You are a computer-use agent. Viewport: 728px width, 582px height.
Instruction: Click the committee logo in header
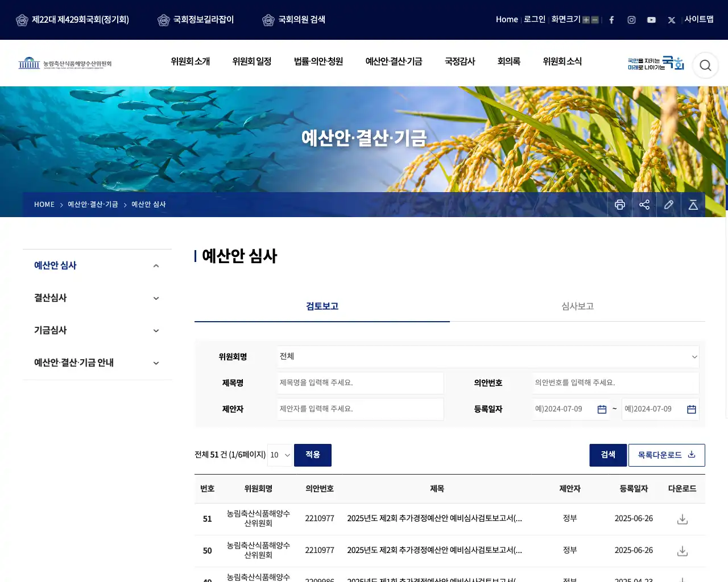[x=65, y=63]
